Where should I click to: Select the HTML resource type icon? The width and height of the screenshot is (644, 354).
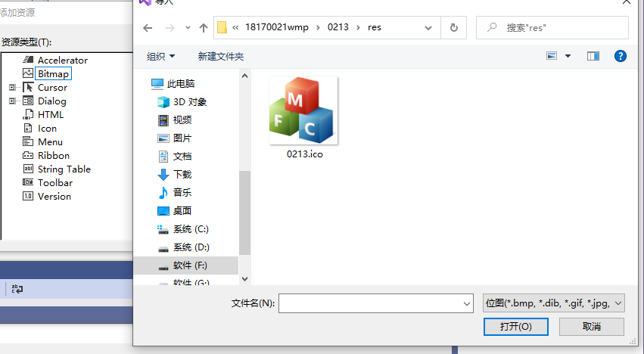[28, 114]
